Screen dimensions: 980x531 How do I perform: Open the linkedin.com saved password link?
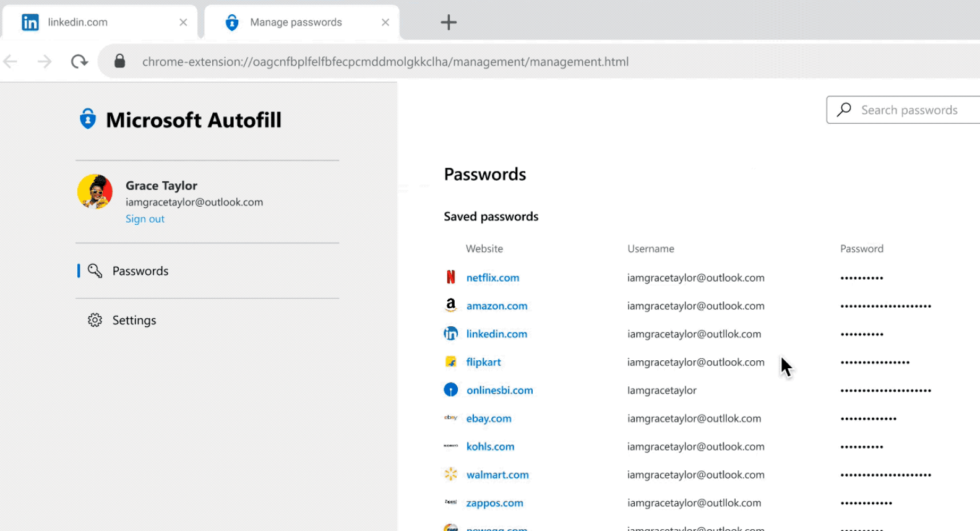pyautogui.click(x=497, y=334)
